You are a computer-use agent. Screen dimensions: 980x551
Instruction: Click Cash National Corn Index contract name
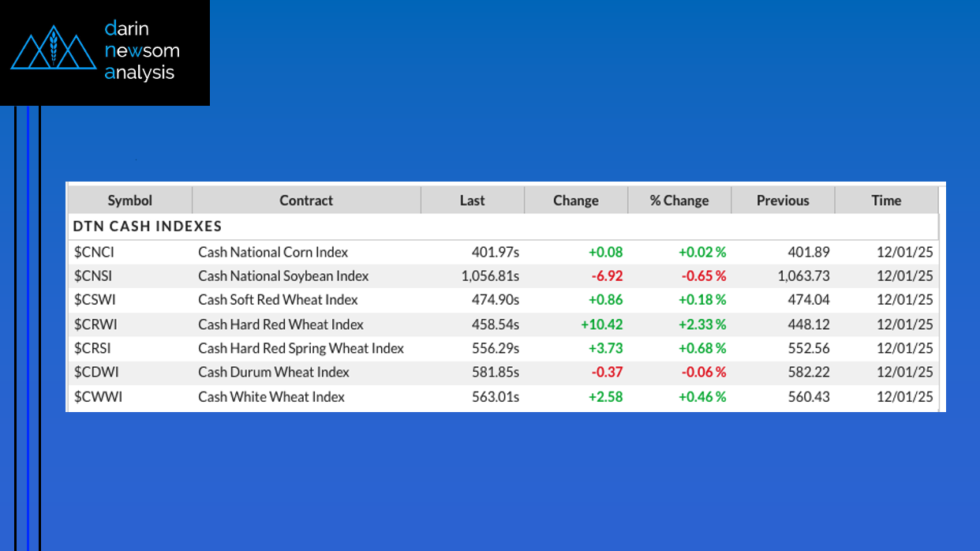coord(273,253)
